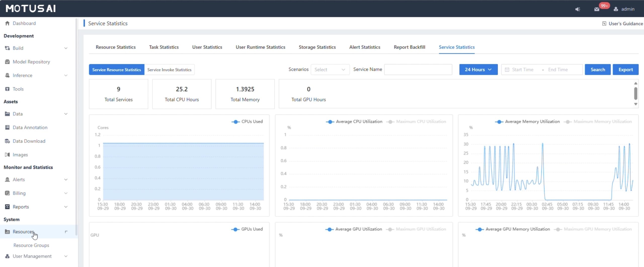This screenshot has height=267, width=644.
Task: Open the 24 Hours time range dropdown
Action: click(x=478, y=70)
